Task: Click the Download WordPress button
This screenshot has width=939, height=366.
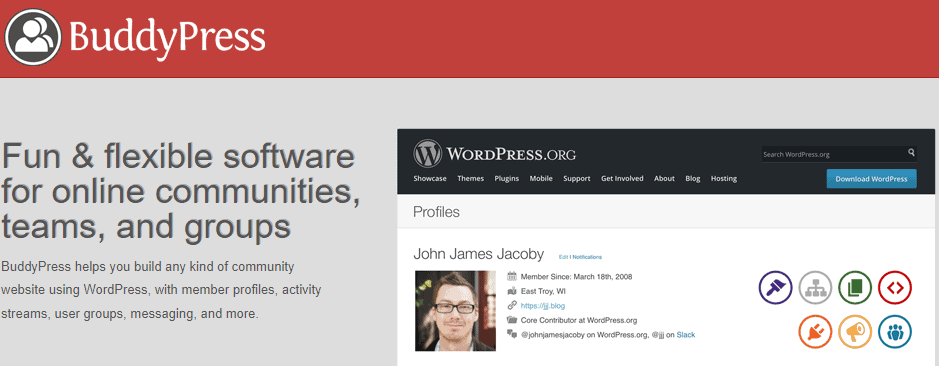Action: coord(871,179)
